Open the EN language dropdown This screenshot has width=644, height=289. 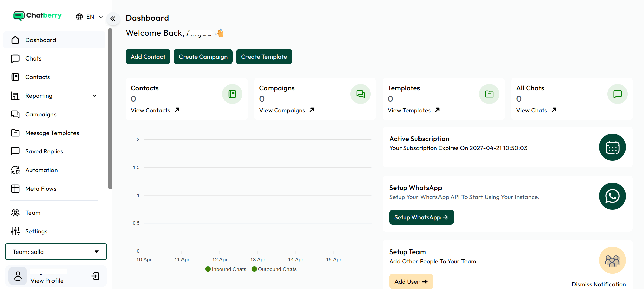pyautogui.click(x=89, y=17)
